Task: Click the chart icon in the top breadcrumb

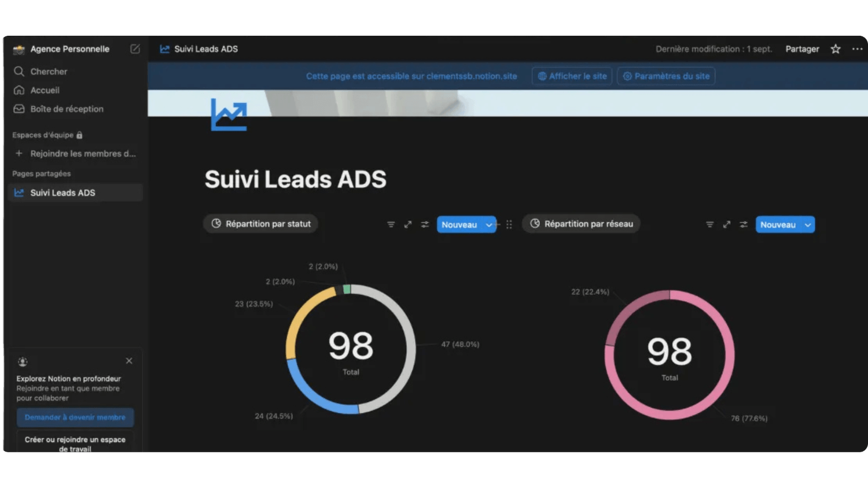Action: point(165,49)
